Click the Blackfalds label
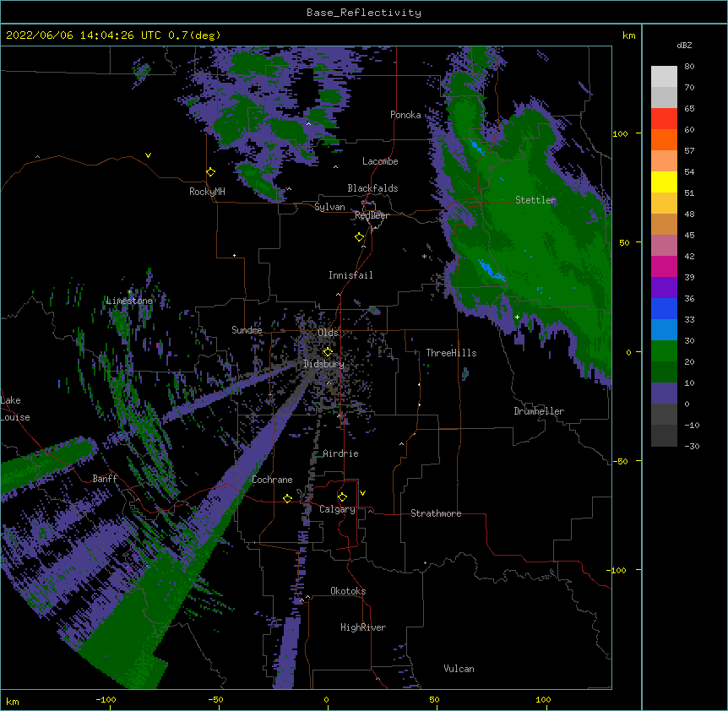728x711 pixels. click(x=372, y=188)
